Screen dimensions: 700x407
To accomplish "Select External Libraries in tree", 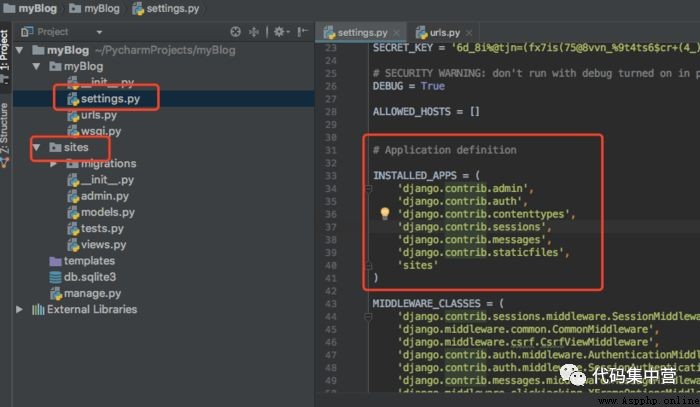I will (85, 309).
